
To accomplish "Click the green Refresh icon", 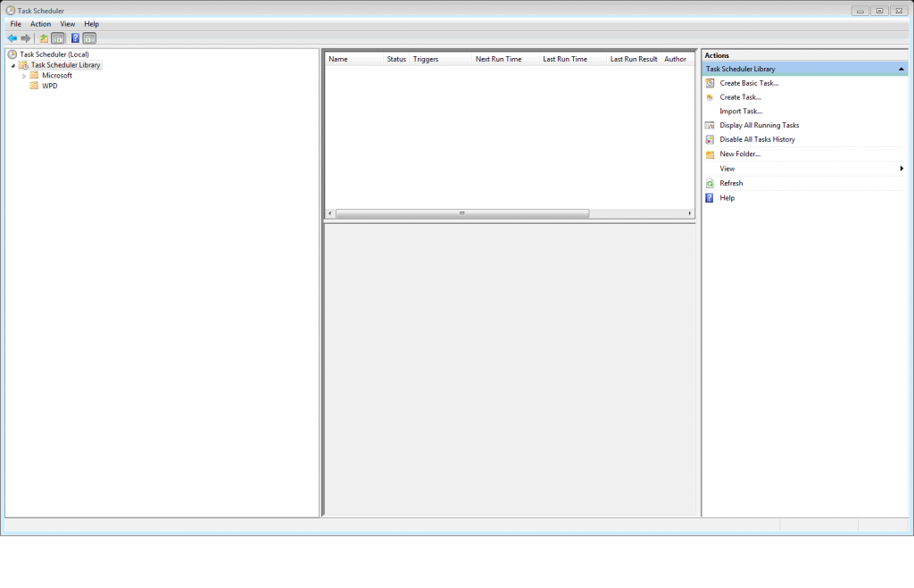I will [710, 183].
